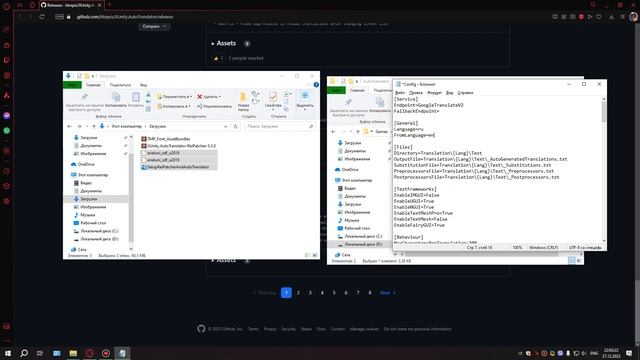Close the Releases browser tab
Image resolution: width=640 pixels, height=360 pixels.
99,5
